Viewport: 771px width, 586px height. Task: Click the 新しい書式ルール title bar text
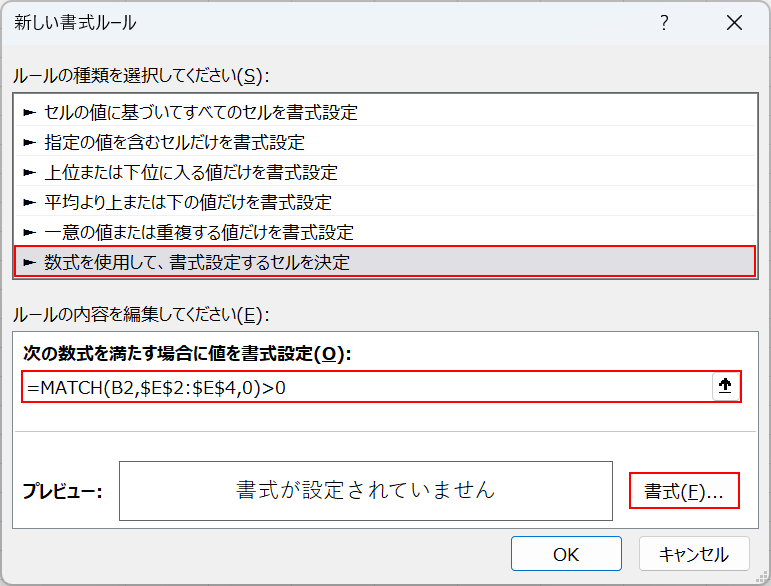(x=76, y=24)
